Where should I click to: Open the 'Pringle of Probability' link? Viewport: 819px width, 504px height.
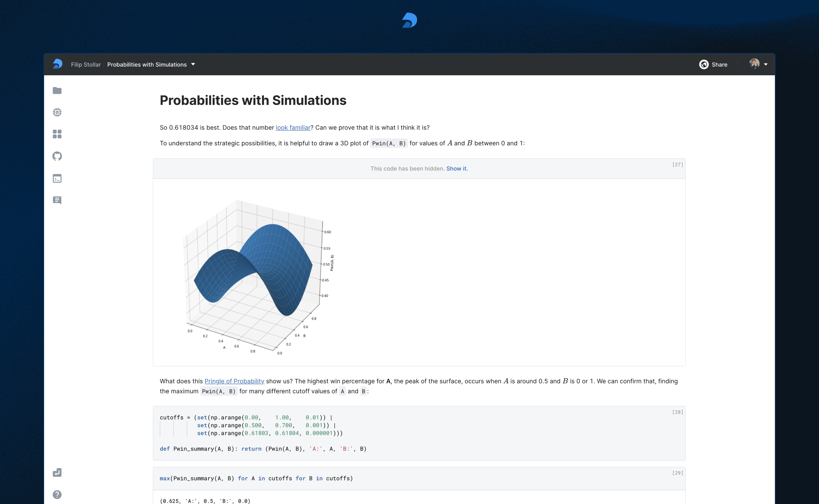[234, 381]
